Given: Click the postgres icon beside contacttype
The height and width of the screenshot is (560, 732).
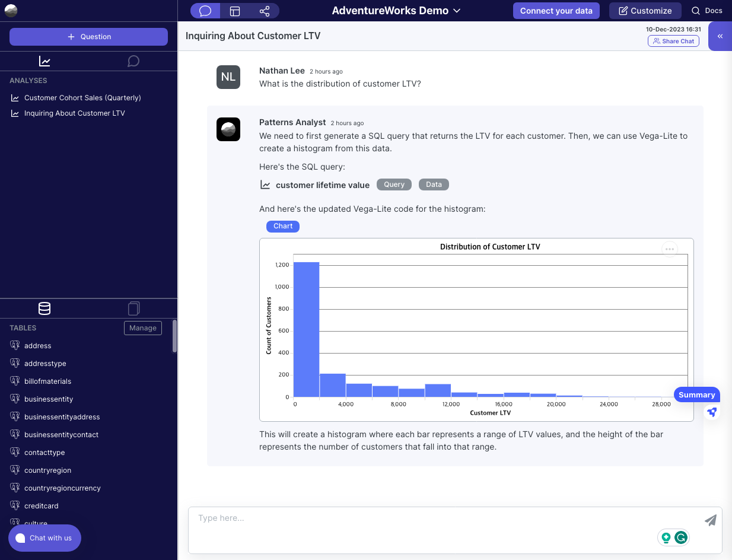Looking at the screenshot, I should coord(15,452).
